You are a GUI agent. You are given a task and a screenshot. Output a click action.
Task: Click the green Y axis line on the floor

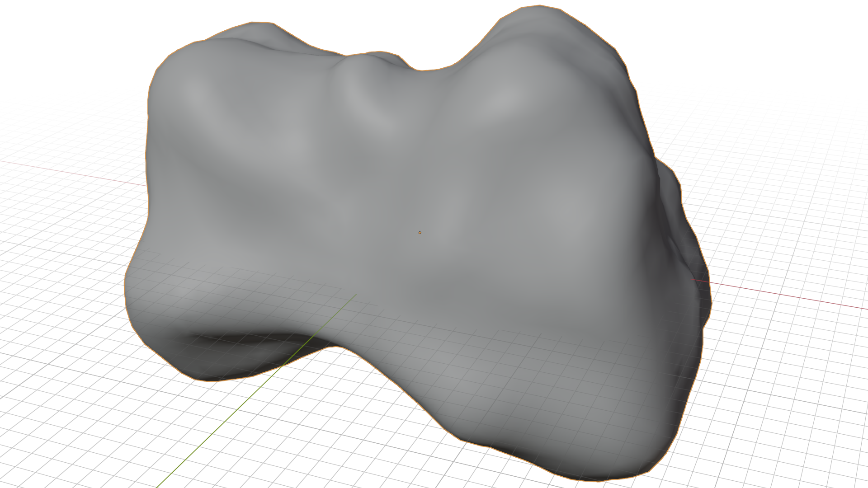tap(217, 429)
